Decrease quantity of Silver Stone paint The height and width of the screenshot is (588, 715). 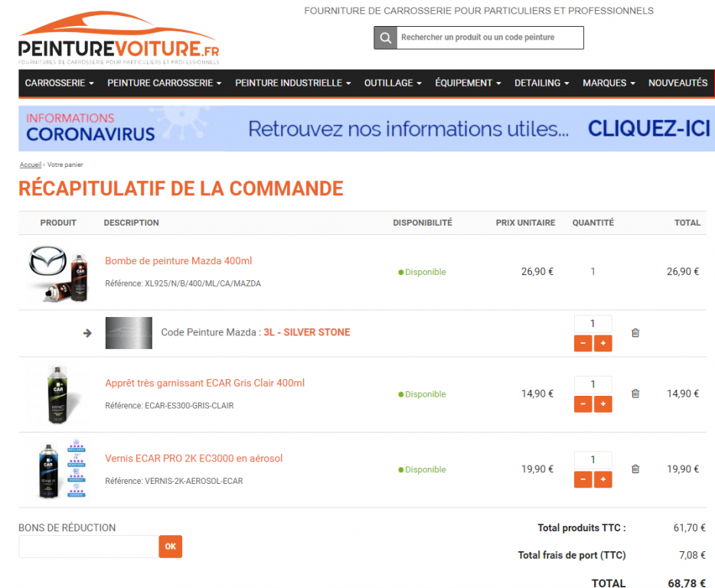pyautogui.click(x=583, y=343)
